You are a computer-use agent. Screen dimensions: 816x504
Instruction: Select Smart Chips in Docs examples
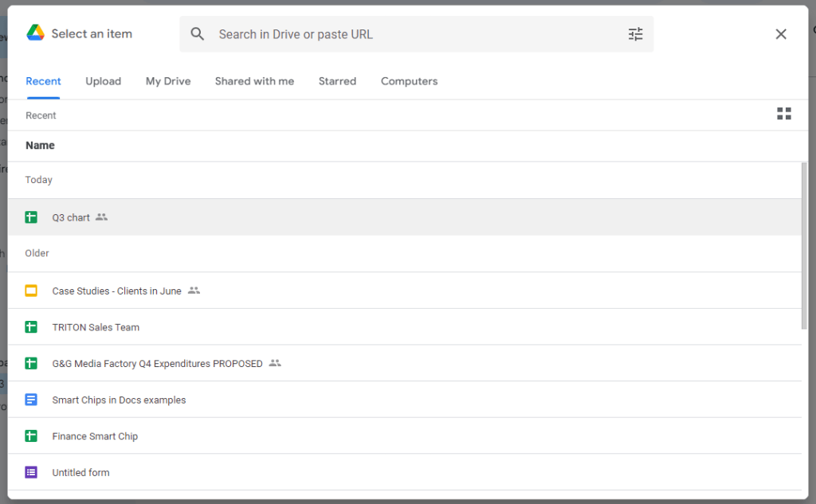click(x=404, y=400)
